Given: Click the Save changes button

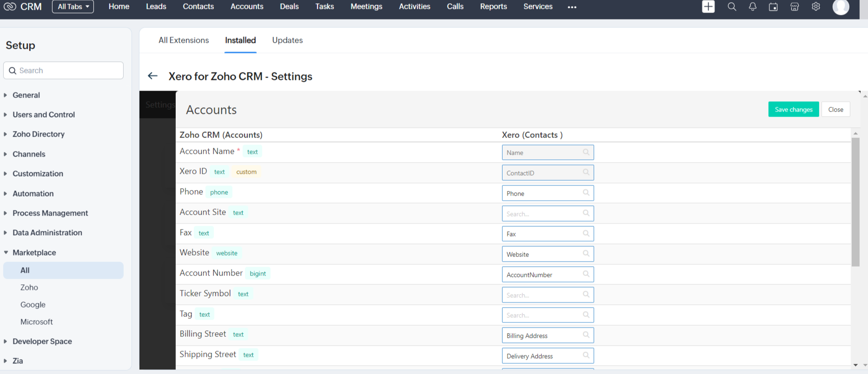Looking at the screenshot, I should tap(793, 110).
